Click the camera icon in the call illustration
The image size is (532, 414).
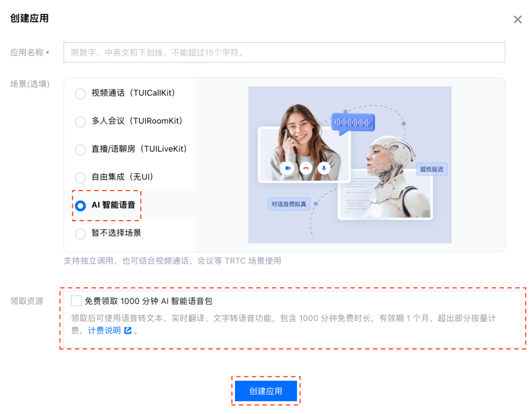point(288,168)
